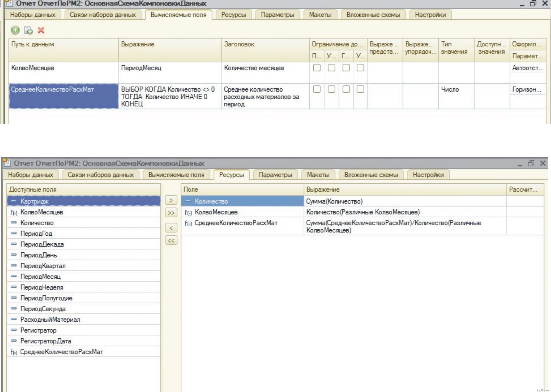
Task: Select СреднееКоличествоРасхМат resource row in Поле column
Action: 242,226
